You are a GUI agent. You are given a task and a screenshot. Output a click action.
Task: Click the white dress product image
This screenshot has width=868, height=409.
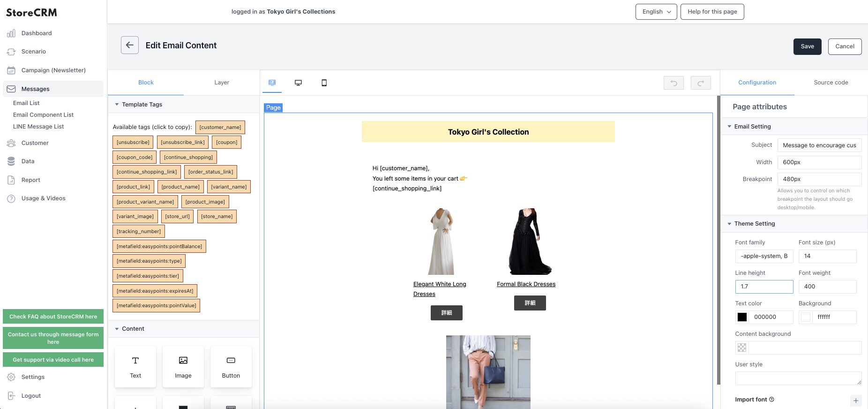pyautogui.click(x=441, y=242)
